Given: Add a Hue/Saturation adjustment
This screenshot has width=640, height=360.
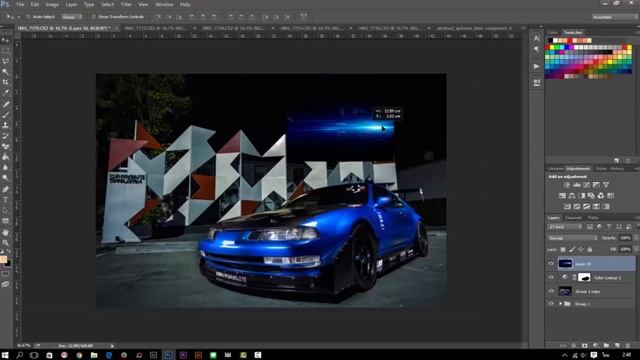Looking at the screenshot, I should click(x=562, y=196).
